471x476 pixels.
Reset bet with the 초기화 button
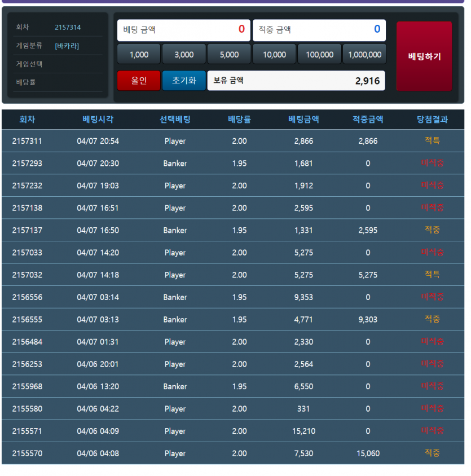click(x=184, y=81)
